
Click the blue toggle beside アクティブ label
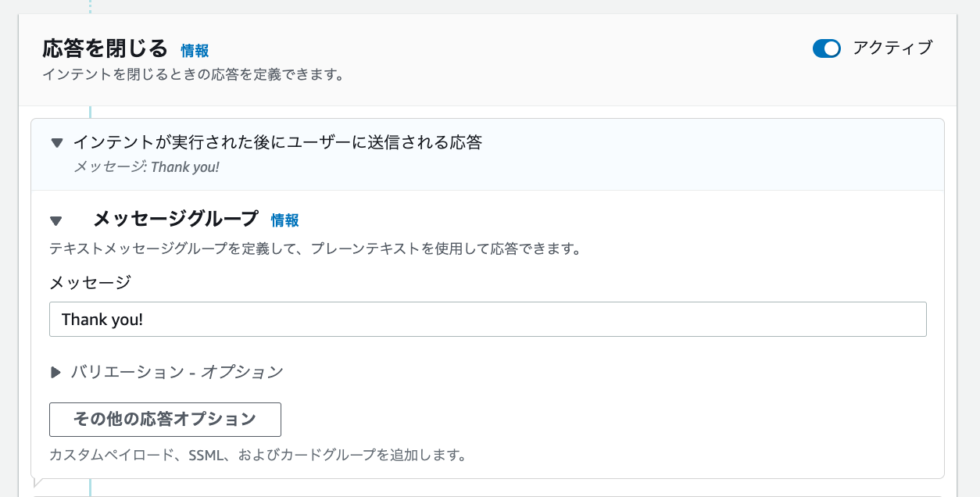[x=826, y=48]
